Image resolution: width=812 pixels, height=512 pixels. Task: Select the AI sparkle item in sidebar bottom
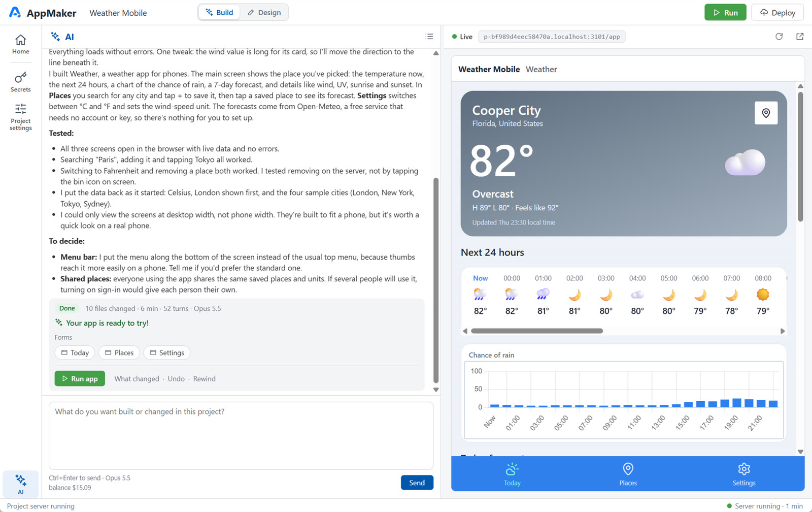(x=20, y=484)
